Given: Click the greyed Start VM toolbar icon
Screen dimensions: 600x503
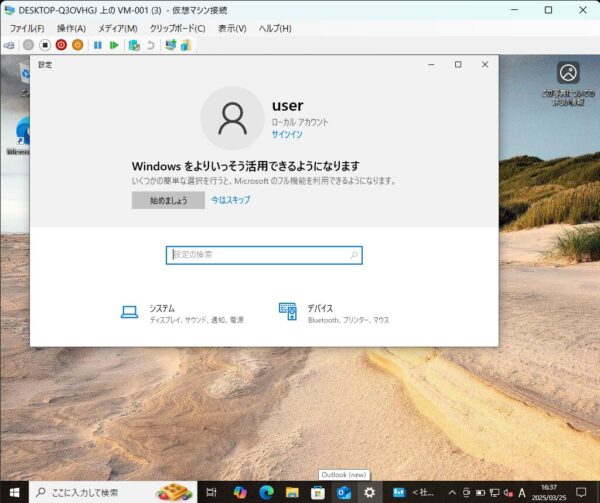Looking at the screenshot, I should pos(28,45).
